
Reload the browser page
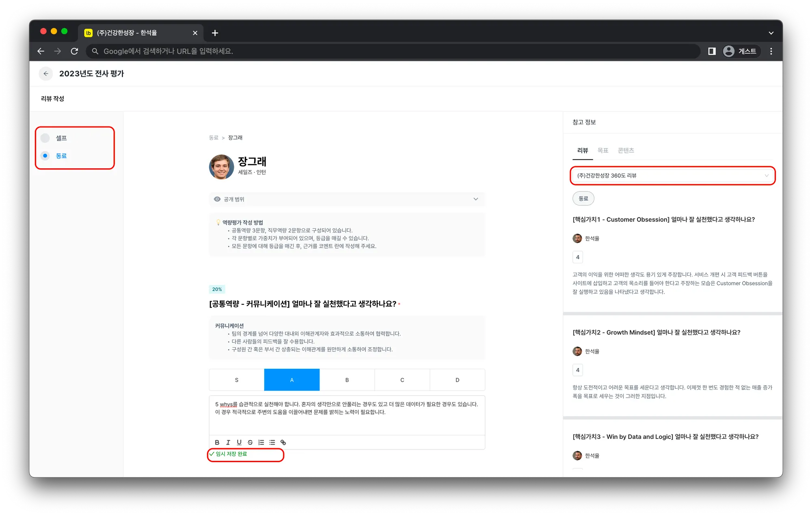(x=74, y=51)
